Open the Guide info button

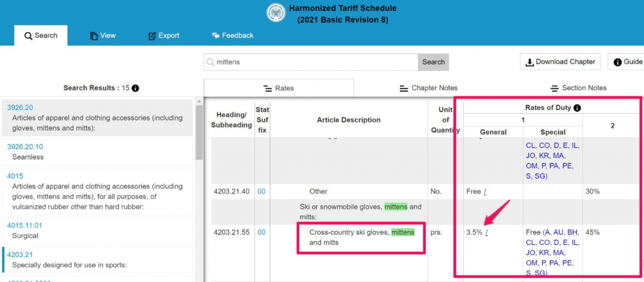pos(626,62)
